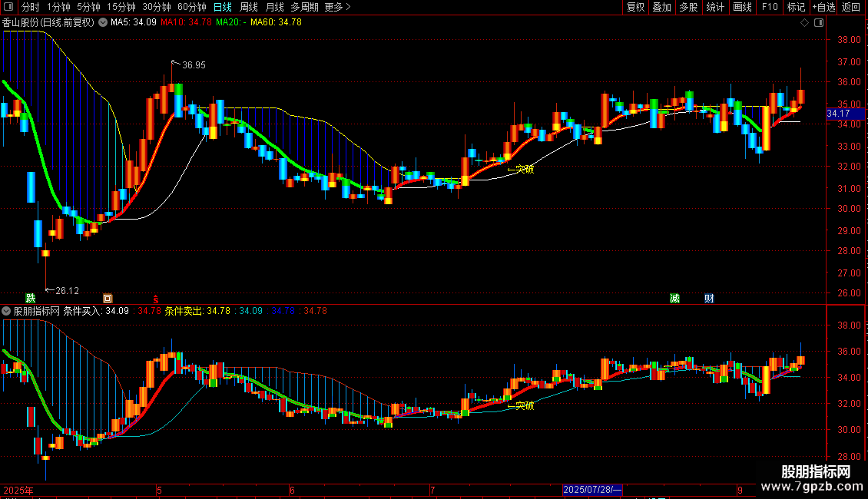Click the 突破 label in main chart
The image size is (868, 499).
pos(525,170)
